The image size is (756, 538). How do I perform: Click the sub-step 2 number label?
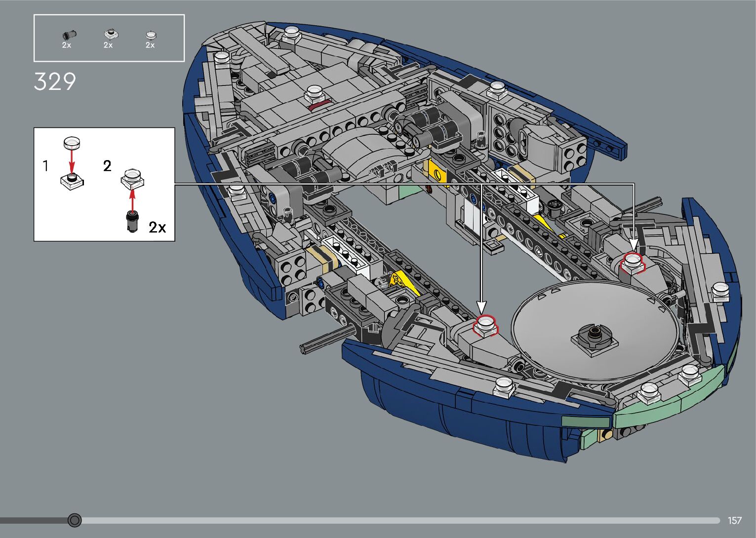click(x=107, y=166)
